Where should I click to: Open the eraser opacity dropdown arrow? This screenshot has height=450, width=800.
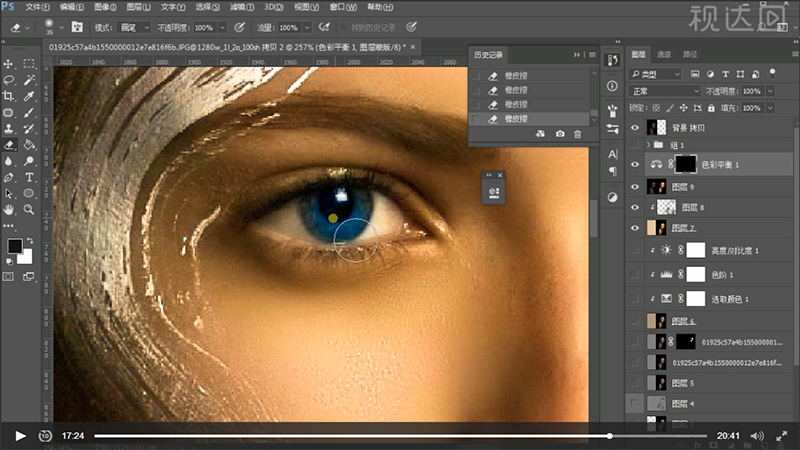click(x=222, y=28)
